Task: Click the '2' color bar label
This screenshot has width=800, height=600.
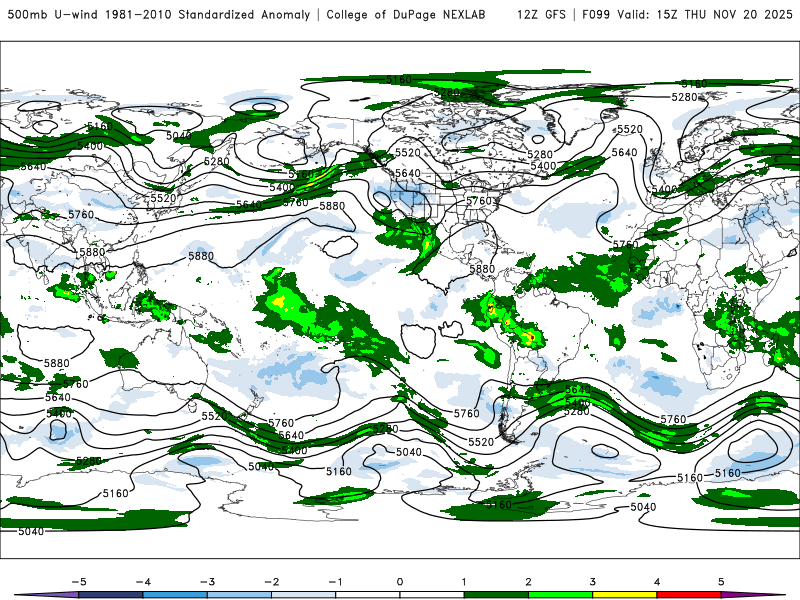Action: (x=529, y=582)
